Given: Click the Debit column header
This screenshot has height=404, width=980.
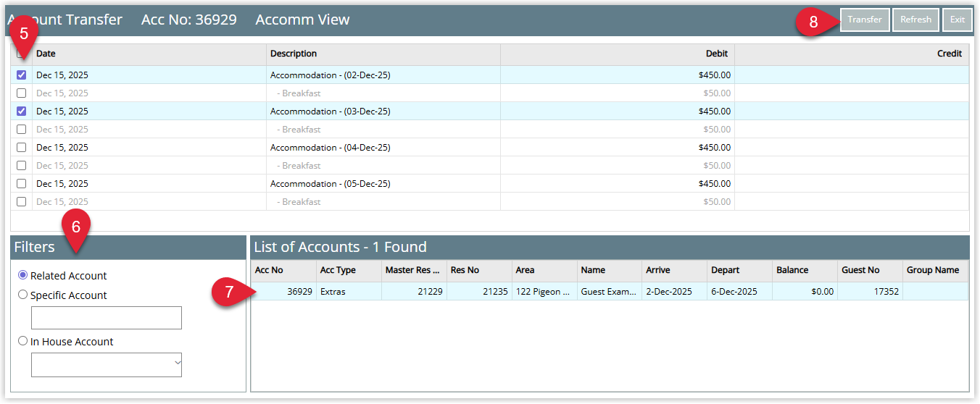Looking at the screenshot, I should [618, 54].
